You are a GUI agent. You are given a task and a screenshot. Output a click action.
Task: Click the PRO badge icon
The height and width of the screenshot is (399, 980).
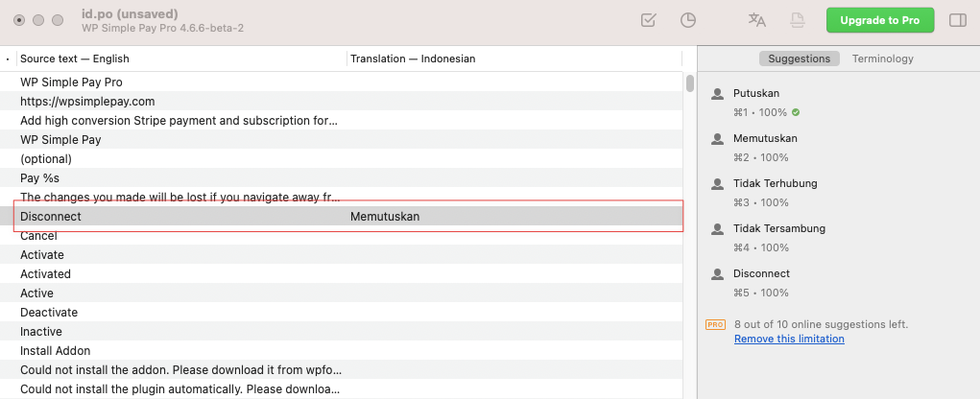coord(715,325)
